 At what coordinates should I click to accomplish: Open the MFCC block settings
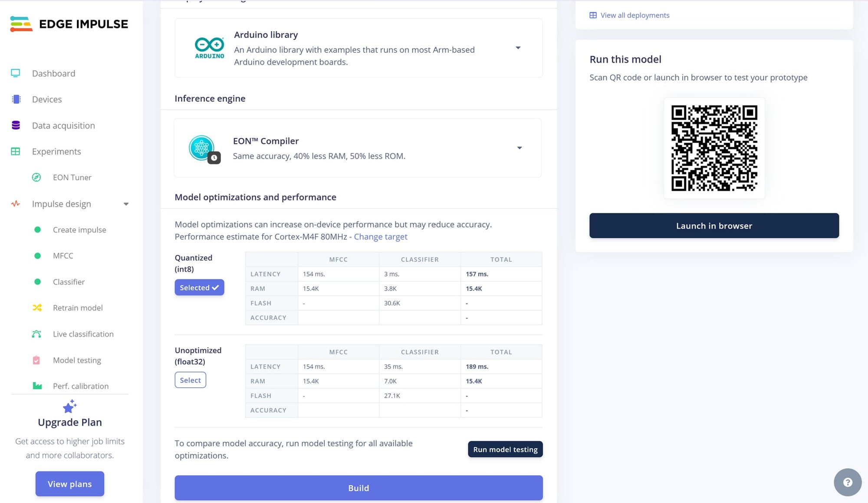pos(63,255)
